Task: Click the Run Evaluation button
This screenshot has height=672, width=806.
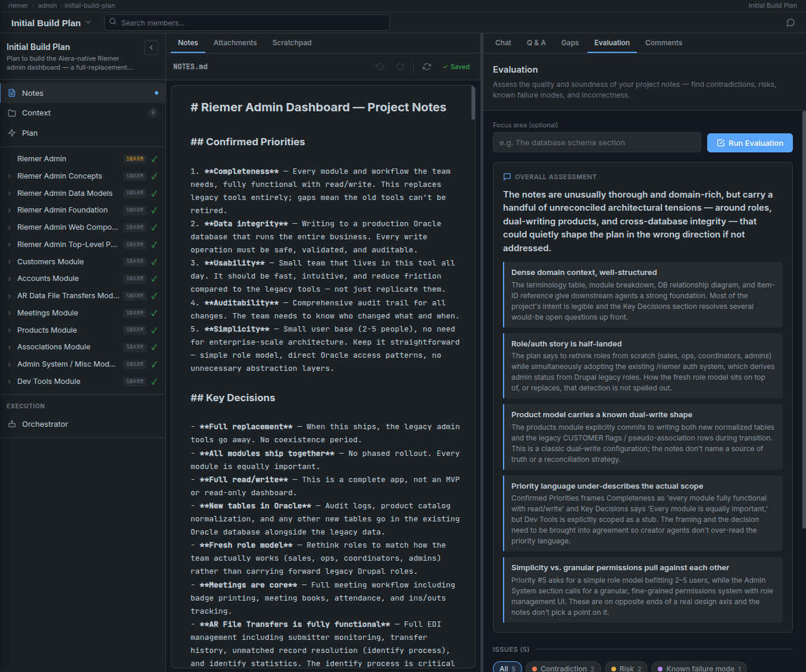Action: click(x=750, y=143)
